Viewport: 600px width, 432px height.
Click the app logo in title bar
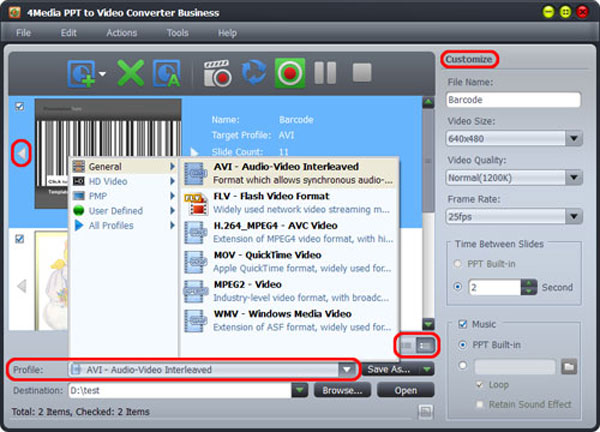[14, 12]
